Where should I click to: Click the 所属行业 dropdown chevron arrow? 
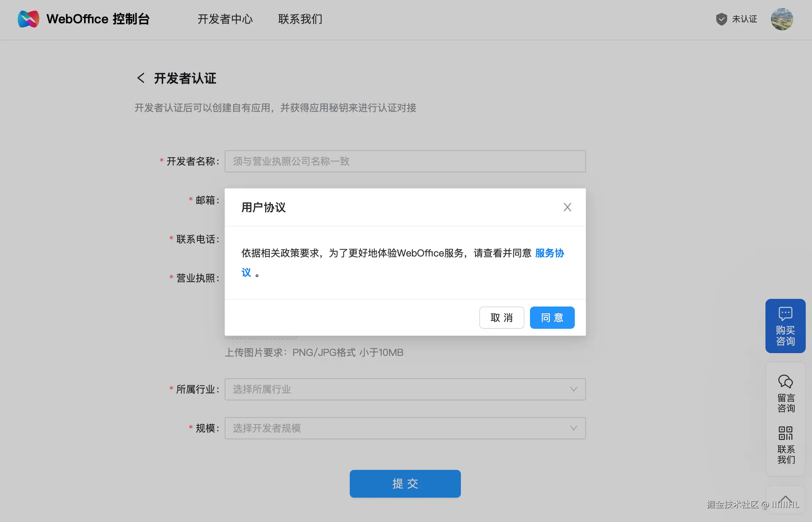coord(573,389)
